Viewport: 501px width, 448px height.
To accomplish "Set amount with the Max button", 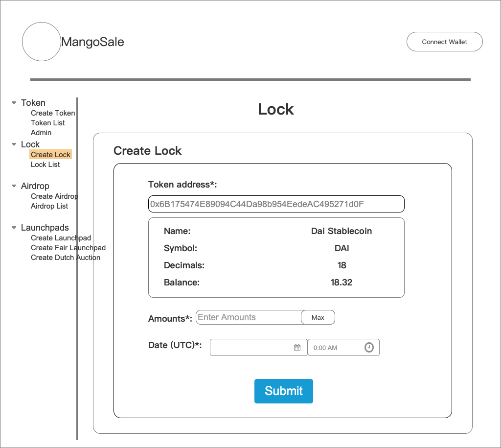I will coord(318,317).
